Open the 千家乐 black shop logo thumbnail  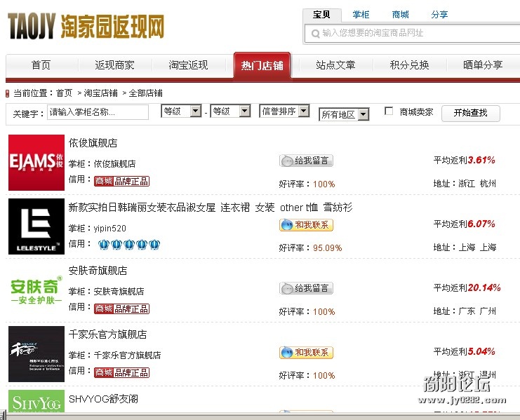coord(36,354)
